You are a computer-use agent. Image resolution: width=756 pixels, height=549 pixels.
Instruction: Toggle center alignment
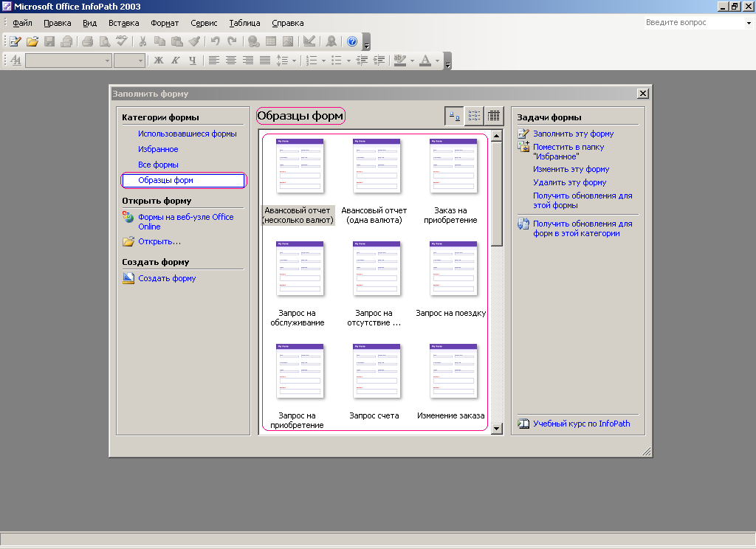(x=231, y=61)
